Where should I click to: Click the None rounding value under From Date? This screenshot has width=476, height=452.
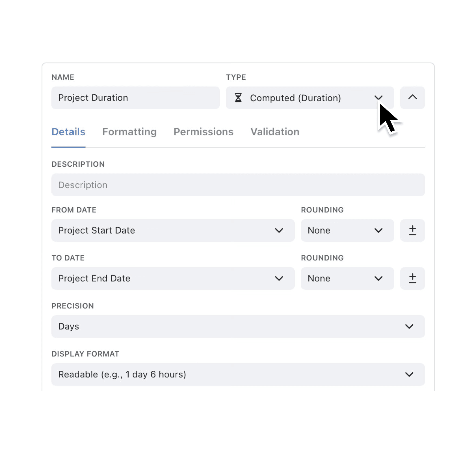[319, 231]
